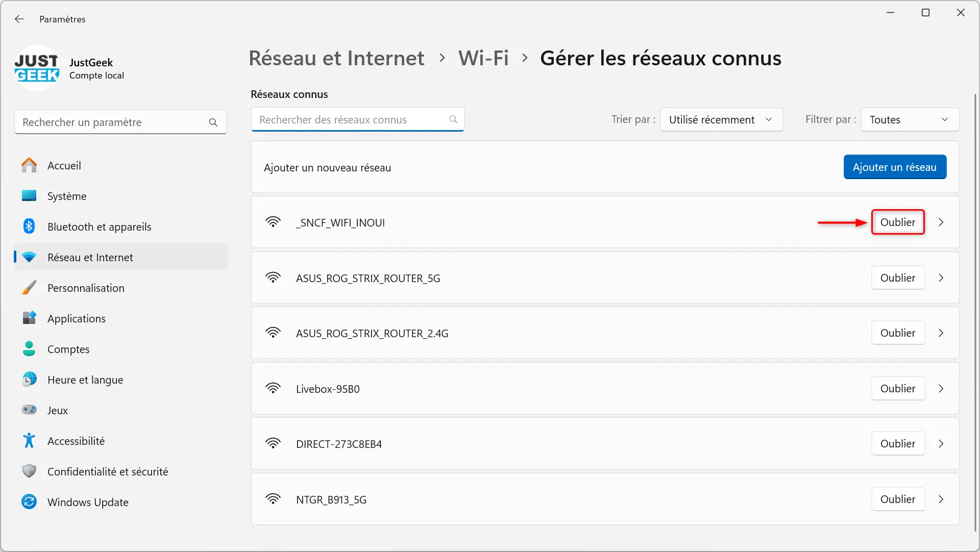Open Accessibilité settings section
The height and width of the screenshot is (552, 980).
(120, 441)
